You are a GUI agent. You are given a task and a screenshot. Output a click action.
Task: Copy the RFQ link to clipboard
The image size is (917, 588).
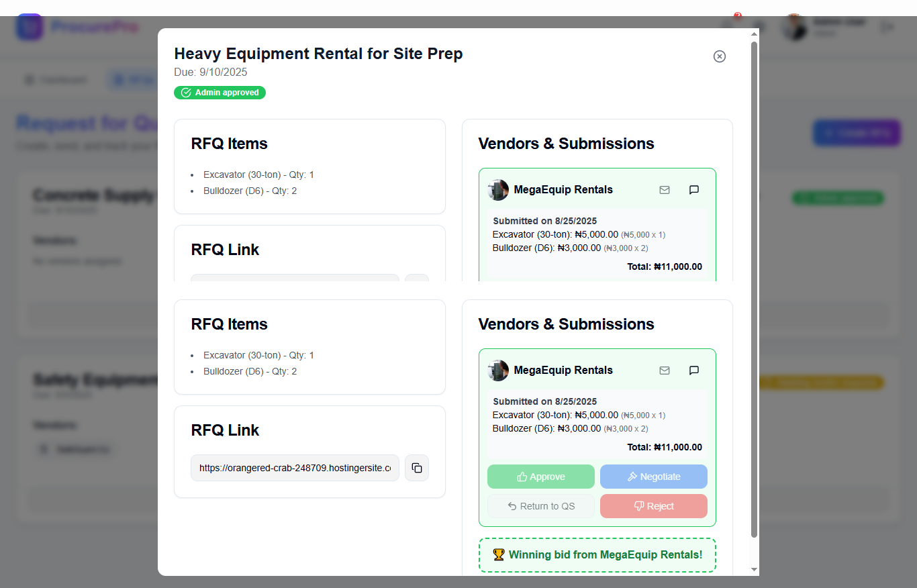[416, 468]
